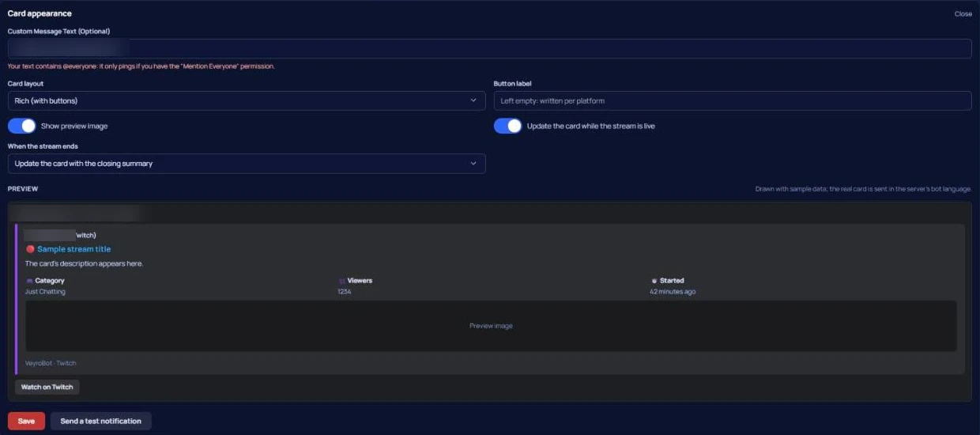Toggle Update the card while live switch
The width and height of the screenshot is (980, 435).
coord(508,126)
